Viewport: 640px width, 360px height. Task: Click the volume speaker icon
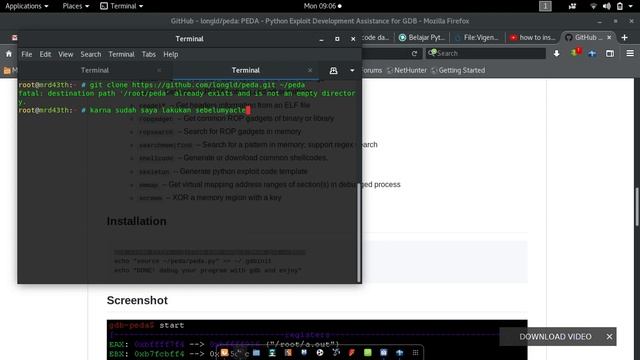click(x=607, y=6)
